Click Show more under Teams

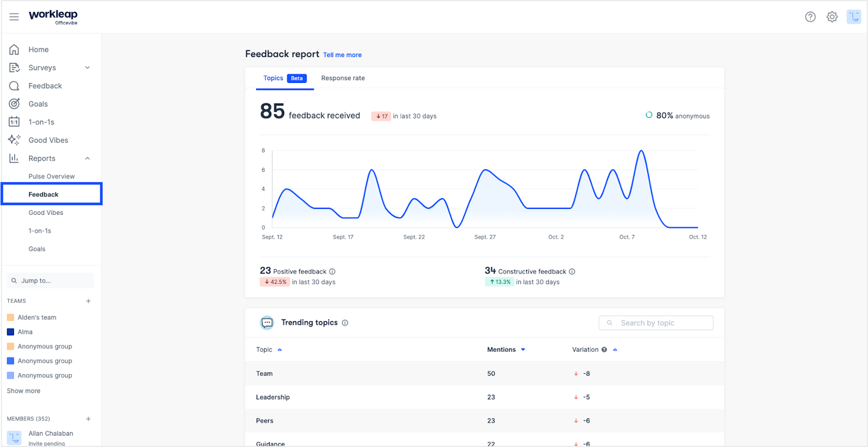(x=24, y=391)
